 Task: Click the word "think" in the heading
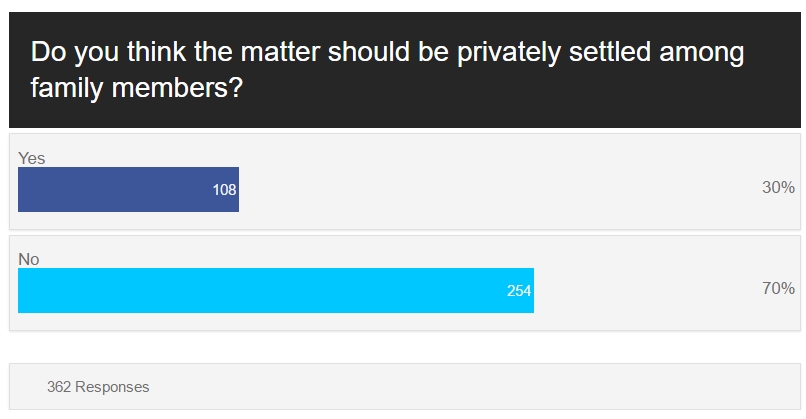pos(156,51)
